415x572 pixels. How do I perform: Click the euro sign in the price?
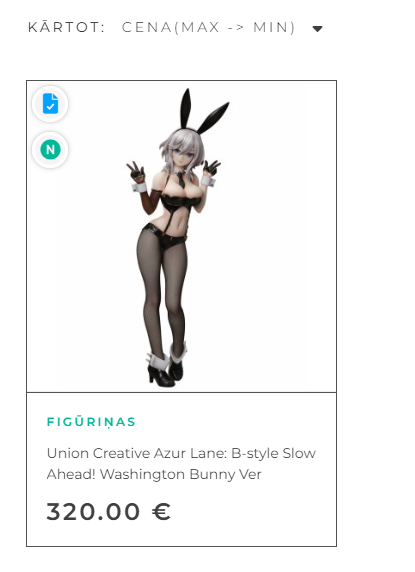[x=161, y=511]
